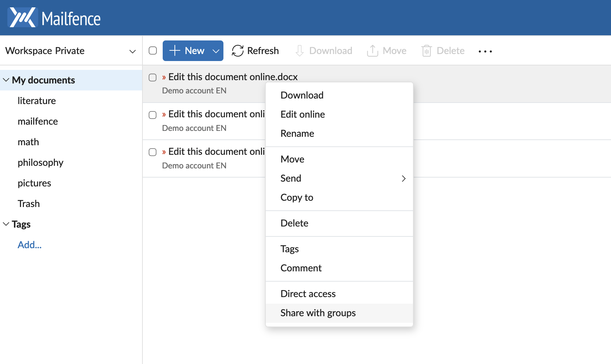Click the third document's truncated title

pos(216,151)
